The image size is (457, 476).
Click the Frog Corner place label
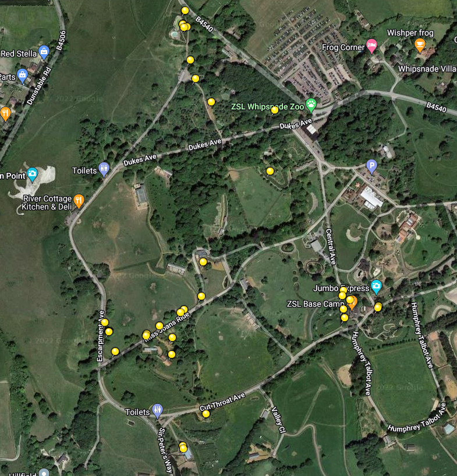pos(343,47)
